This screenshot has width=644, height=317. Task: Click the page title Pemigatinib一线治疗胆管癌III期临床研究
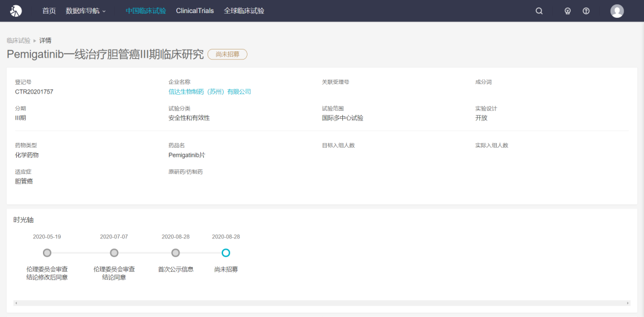tap(105, 54)
